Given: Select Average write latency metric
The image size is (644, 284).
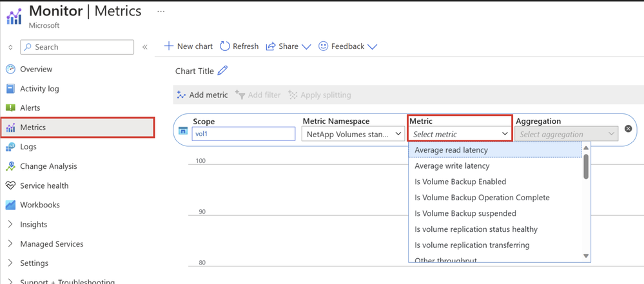Looking at the screenshot, I should tap(495, 166).
